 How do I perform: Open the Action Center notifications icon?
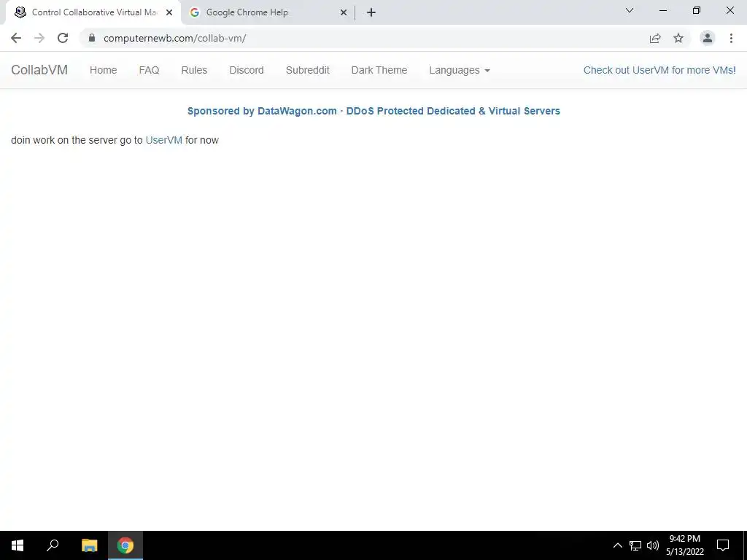click(x=723, y=545)
